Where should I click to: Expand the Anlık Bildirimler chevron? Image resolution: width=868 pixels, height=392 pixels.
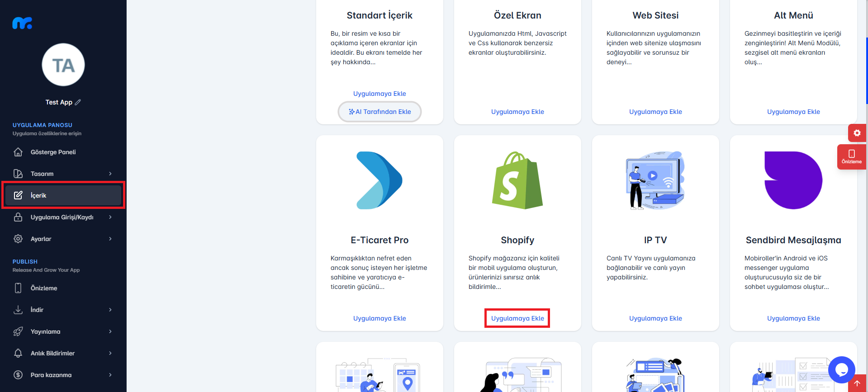tap(110, 353)
